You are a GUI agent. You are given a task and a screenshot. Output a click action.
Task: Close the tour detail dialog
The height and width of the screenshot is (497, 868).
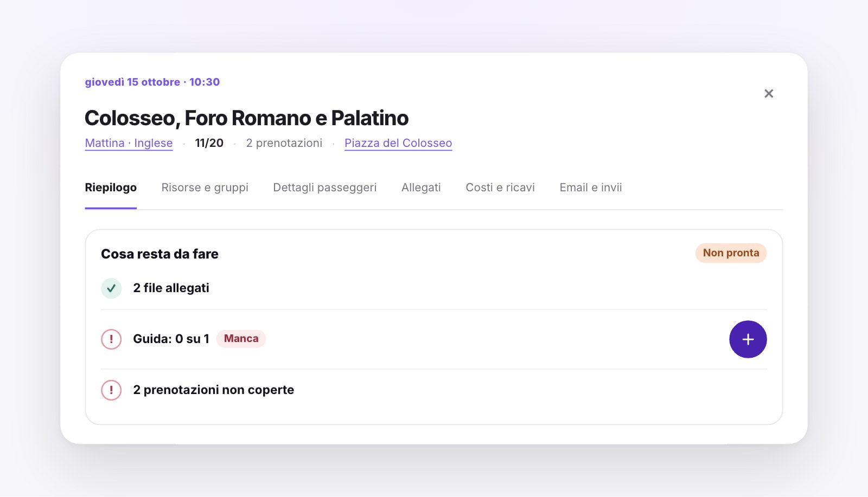point(769,93)
